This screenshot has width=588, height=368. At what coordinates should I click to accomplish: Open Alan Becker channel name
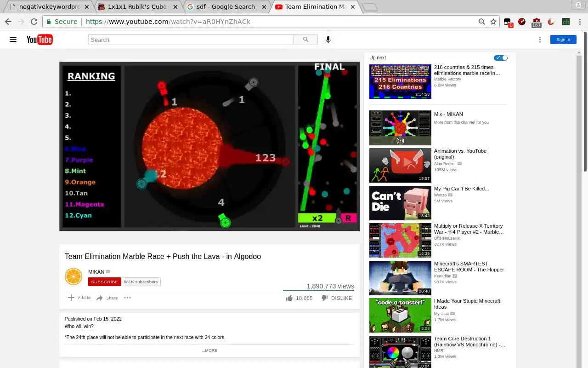click(x=445, y=164)
